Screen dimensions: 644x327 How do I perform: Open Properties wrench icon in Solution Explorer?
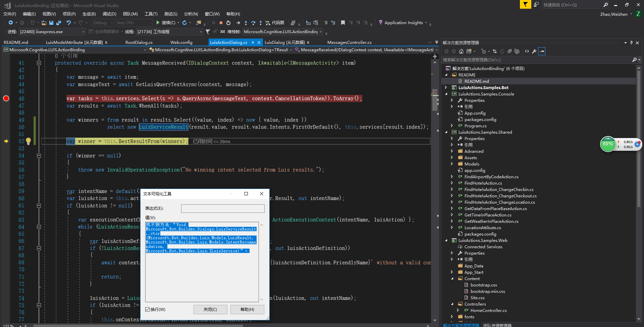click(534, 51)
